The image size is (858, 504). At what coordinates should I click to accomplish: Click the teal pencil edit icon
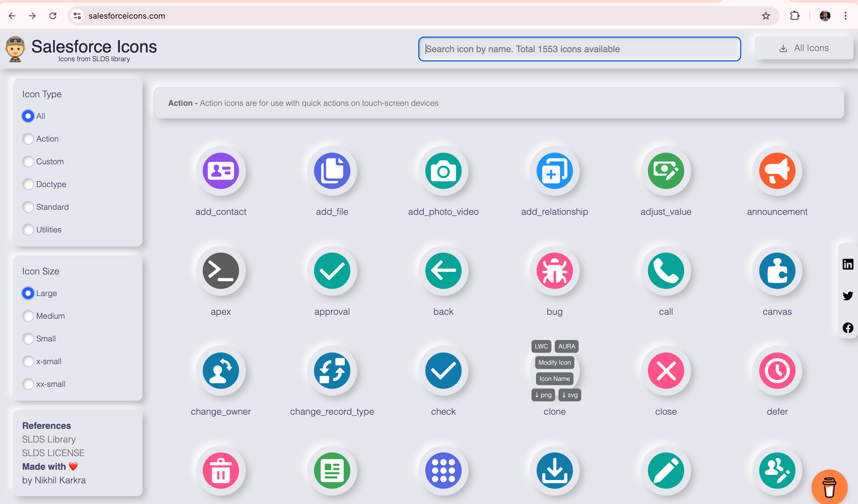666,471
